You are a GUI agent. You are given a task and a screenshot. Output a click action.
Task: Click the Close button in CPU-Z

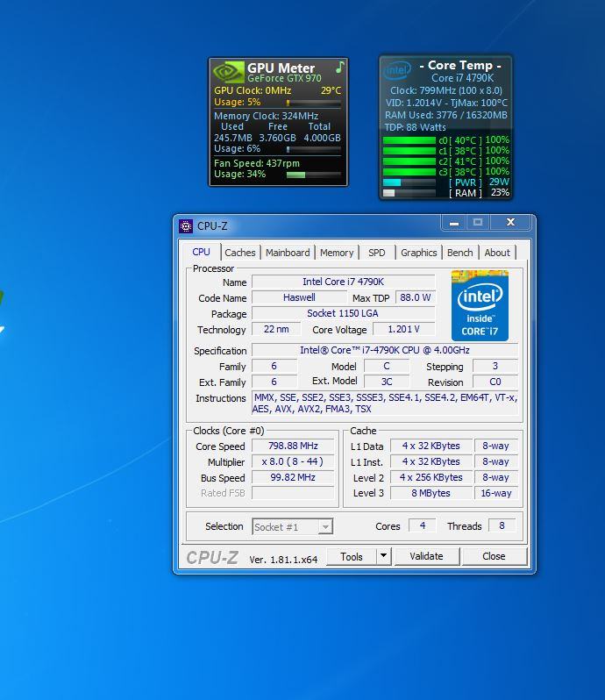click(494, 556)
